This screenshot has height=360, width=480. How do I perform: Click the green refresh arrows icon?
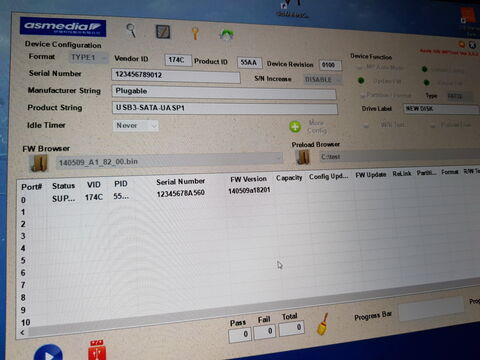227,35
